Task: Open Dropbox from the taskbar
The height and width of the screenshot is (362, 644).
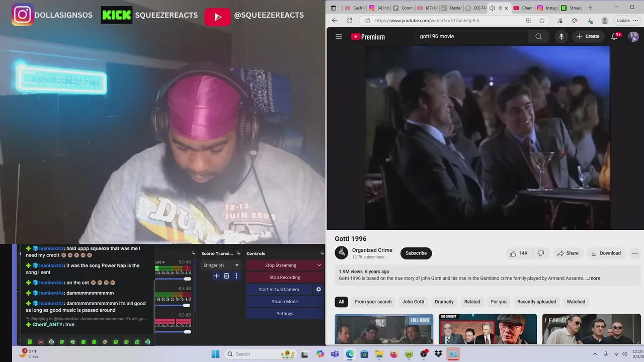Action: [438, 354]
